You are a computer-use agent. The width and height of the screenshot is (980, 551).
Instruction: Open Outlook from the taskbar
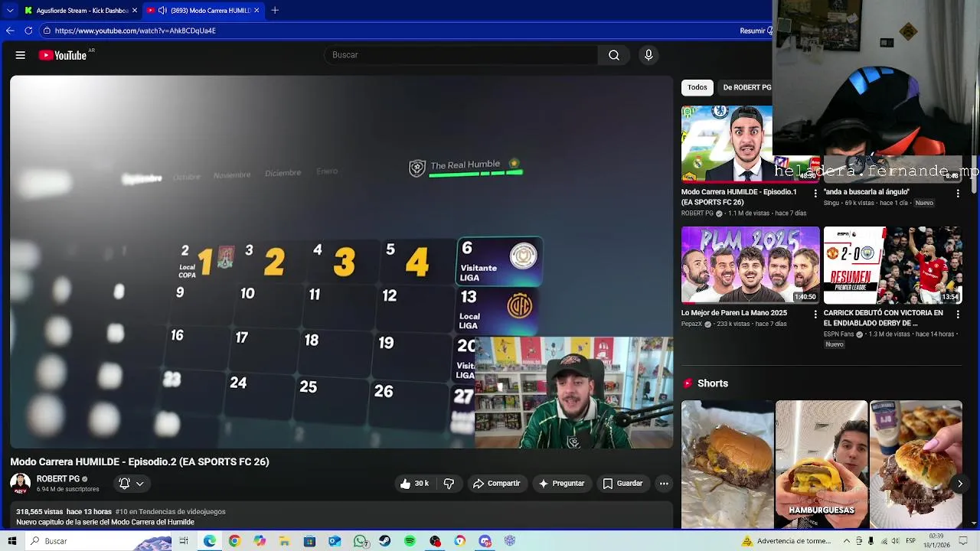point(335,541)
